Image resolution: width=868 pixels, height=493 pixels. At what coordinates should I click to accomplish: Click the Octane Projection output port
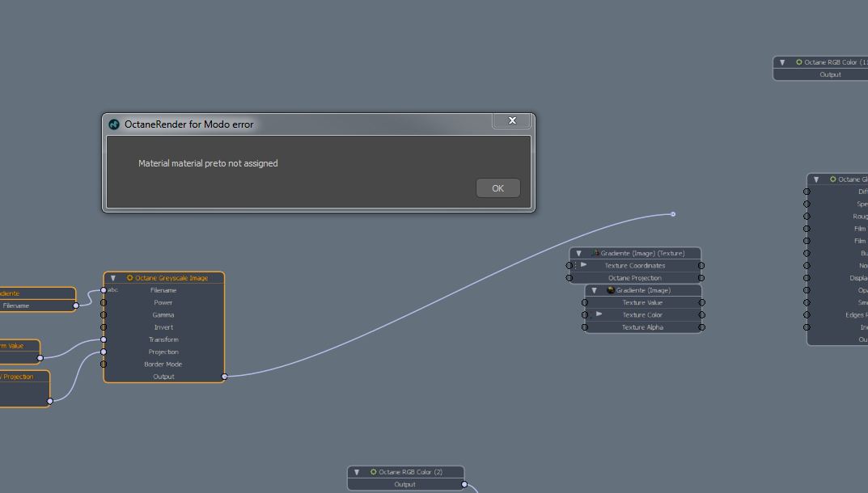pos(701,278)
